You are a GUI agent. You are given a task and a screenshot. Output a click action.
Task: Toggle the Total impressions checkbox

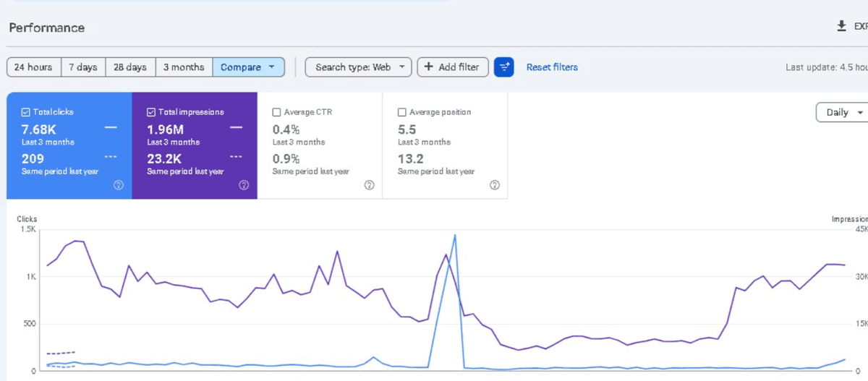(151, 112)
